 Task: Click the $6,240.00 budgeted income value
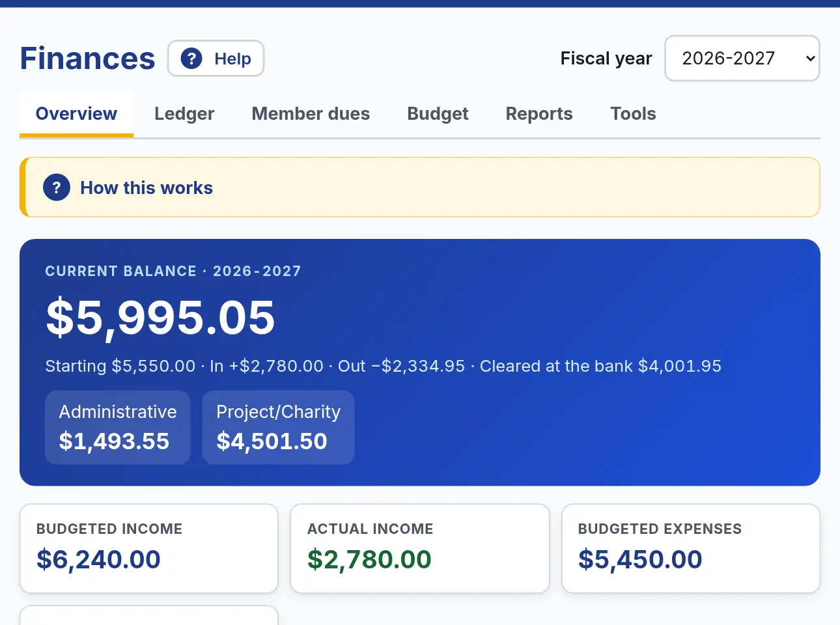click(x=98, y=559)
